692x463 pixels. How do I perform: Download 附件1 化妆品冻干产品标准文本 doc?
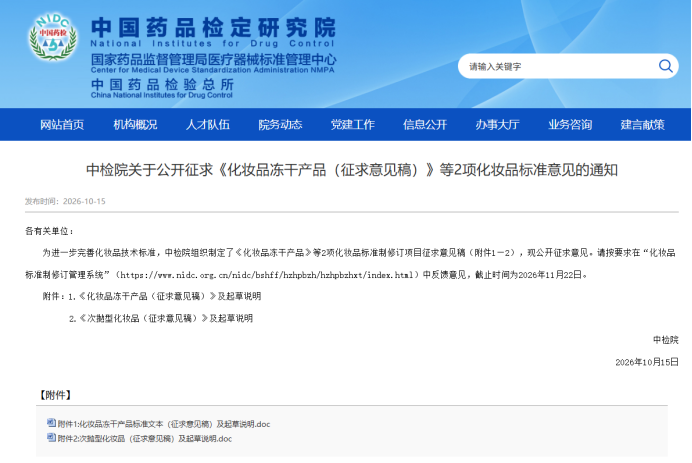[x=164, y=424]
